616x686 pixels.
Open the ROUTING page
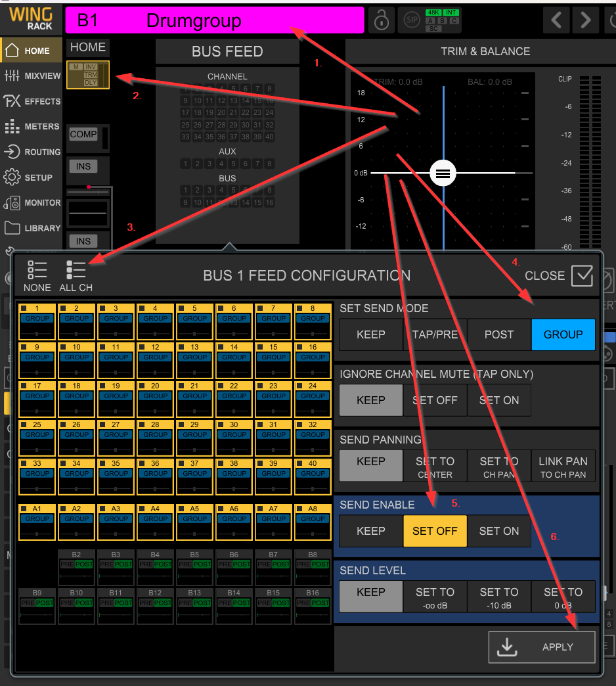point(32,152)
